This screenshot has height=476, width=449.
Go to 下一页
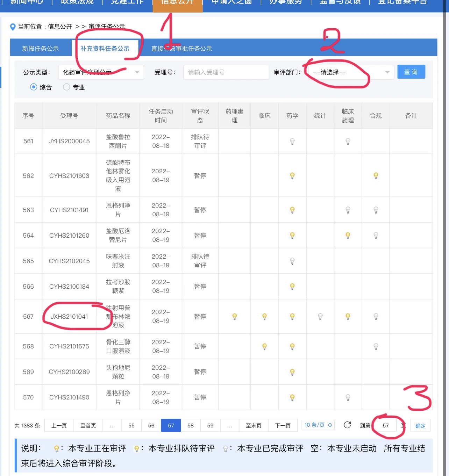pyautogui.click(x=283, y=426)
